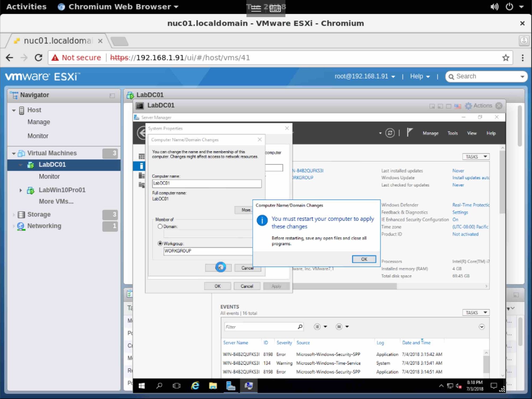The image size is (532, 399).
Task: Click console keyboard layout flag icon
Action: (x=458, y=106)
